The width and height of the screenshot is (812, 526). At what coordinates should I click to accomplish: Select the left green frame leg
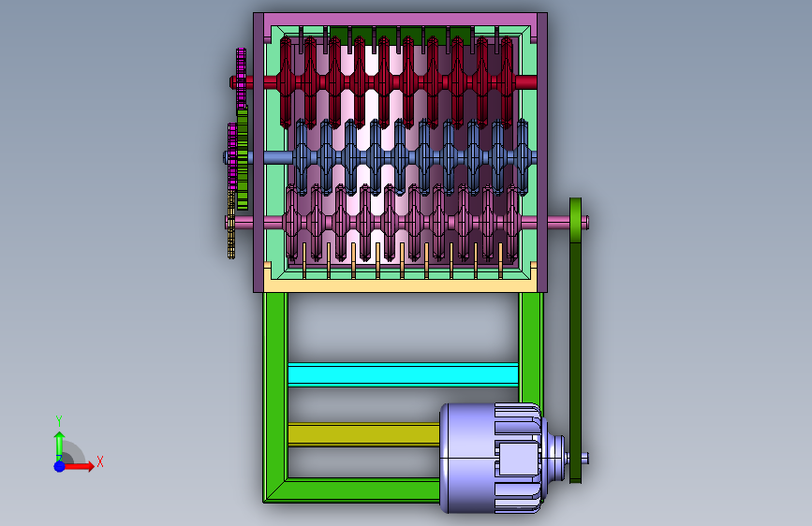click(275, 396)
